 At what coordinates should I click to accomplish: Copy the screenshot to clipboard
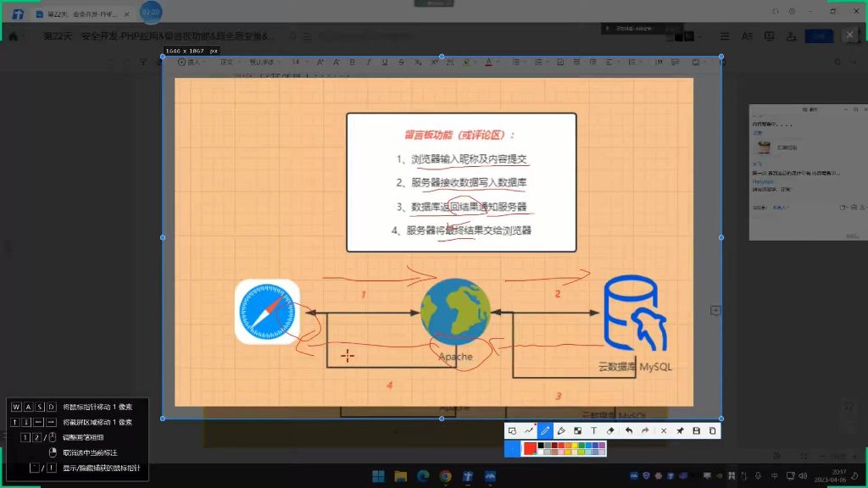pos(712,430)
